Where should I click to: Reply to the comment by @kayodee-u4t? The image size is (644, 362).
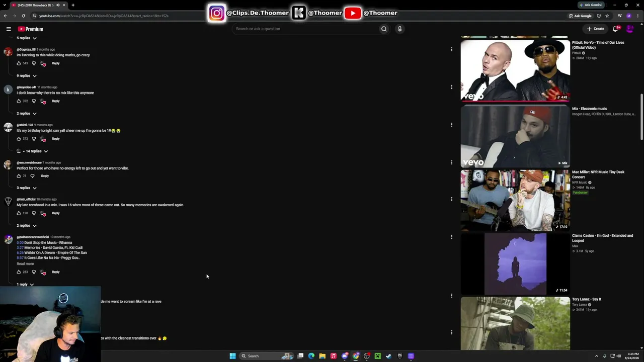(55, 101)
